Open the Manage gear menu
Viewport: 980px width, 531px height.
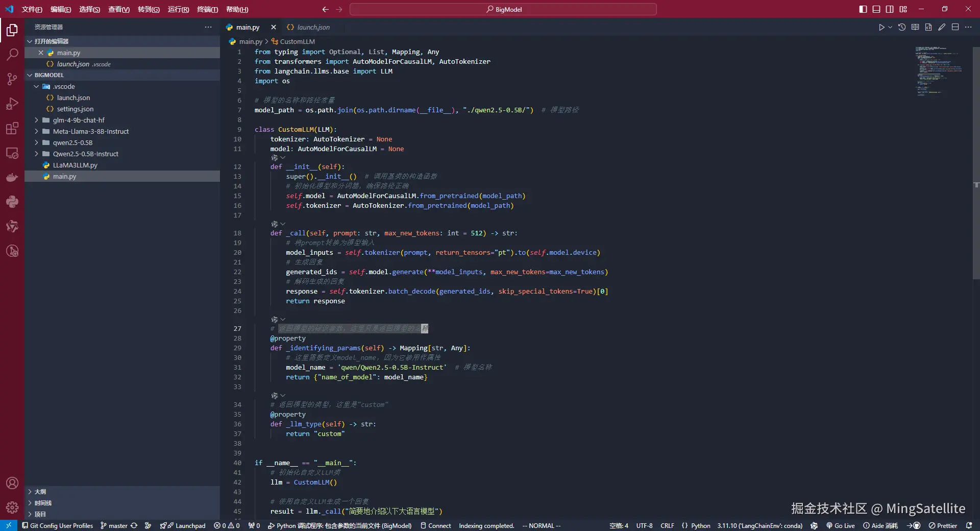(x=12, y=508)
